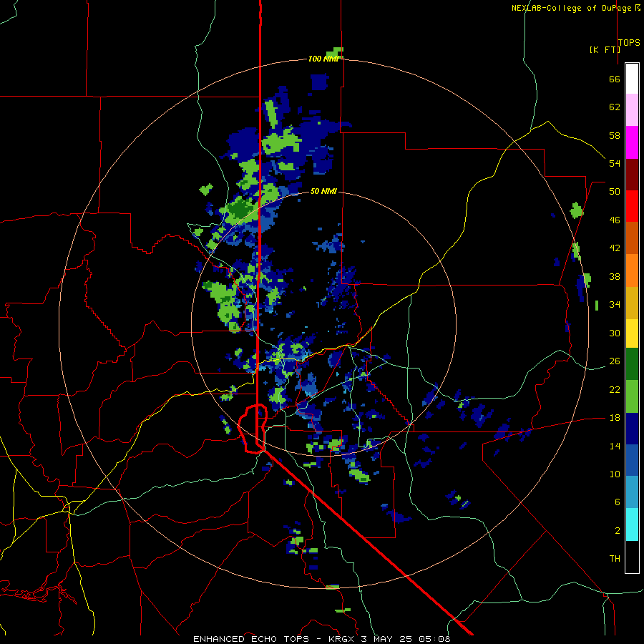Viewport: 644px width, 644px height.
Task: Select the legend value 2
Action: [x=617, y=531]
